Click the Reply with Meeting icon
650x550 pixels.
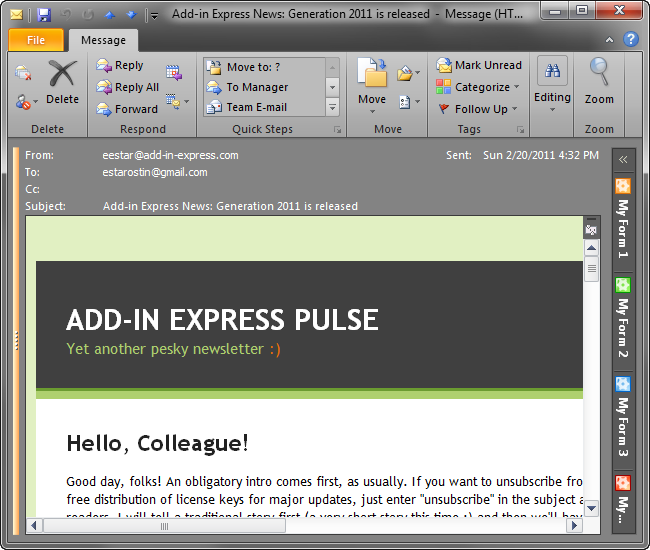click(174, 73)
